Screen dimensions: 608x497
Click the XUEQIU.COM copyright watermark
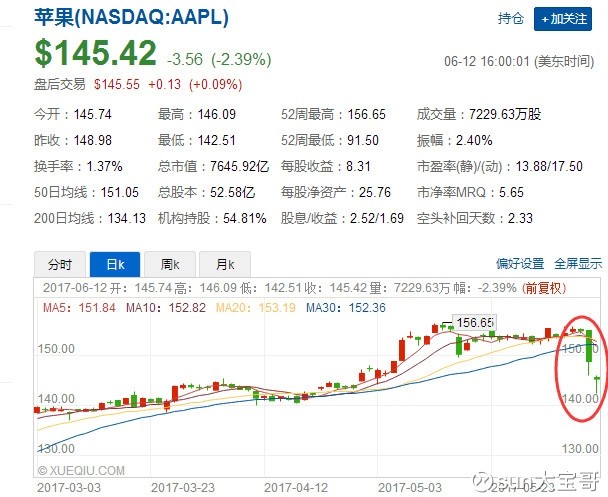(x=81, y=471)
